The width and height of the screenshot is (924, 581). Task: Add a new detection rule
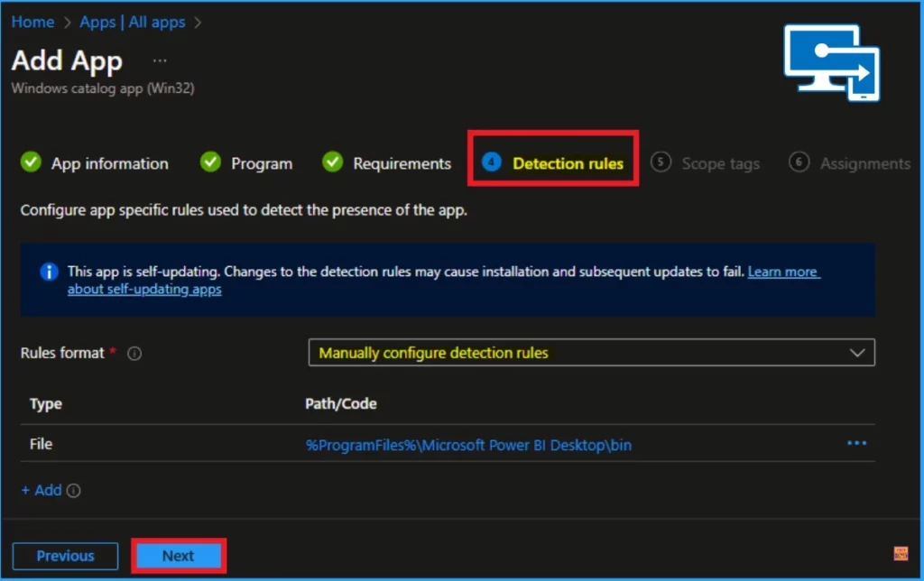[x=42, y=490]
